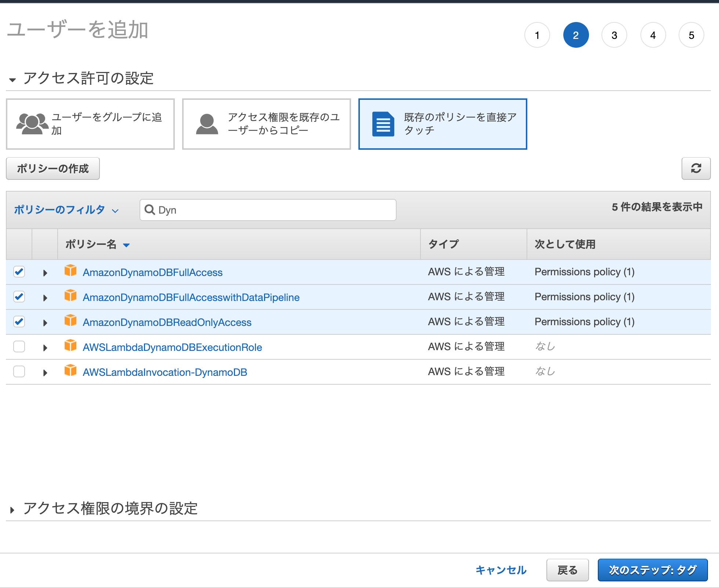Go to step 3 in the wizard

tap(614, 35)
